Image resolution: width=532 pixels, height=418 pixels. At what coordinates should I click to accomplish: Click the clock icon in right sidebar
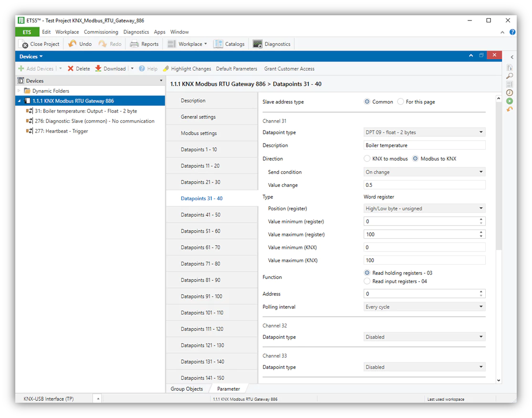(x=510, y=92)
